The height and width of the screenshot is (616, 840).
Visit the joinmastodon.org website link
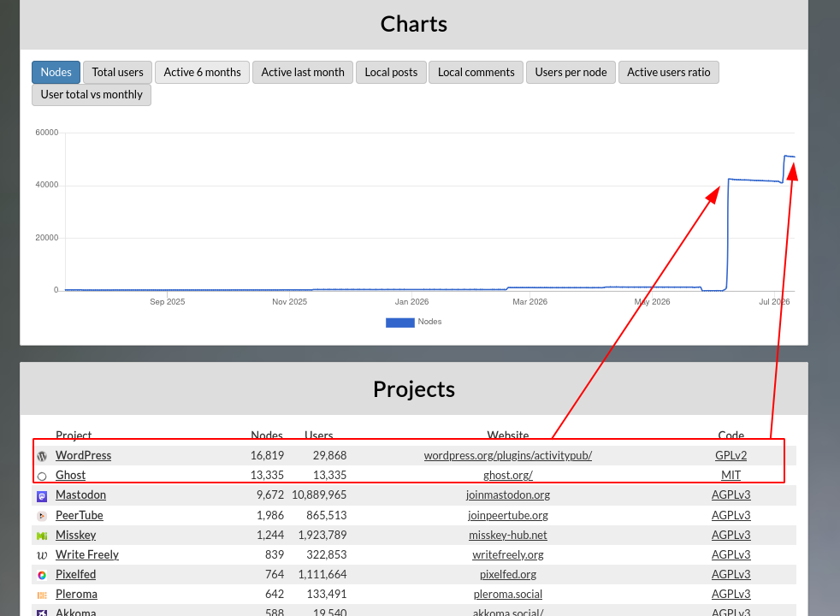click(508, 495)
